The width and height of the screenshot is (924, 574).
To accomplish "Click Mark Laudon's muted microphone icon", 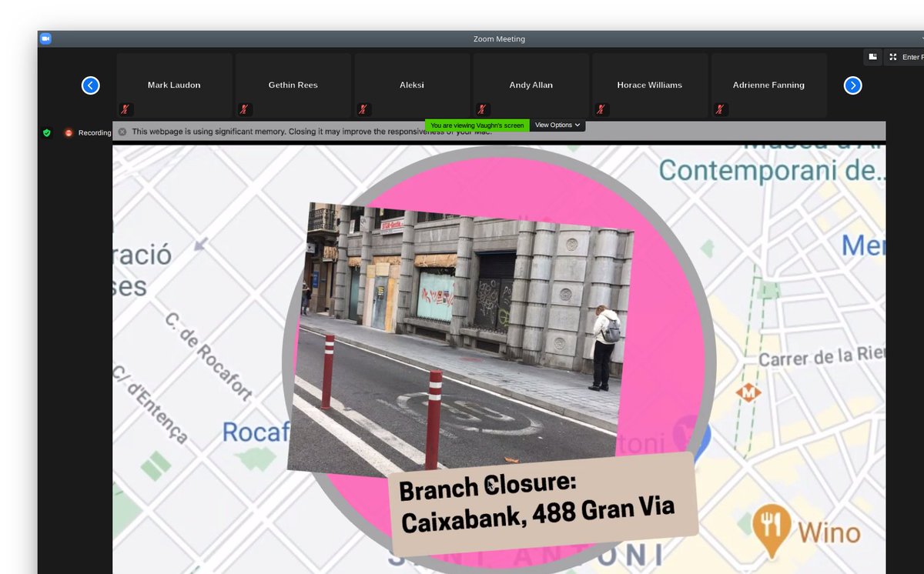I will click(x=126, y=109).
